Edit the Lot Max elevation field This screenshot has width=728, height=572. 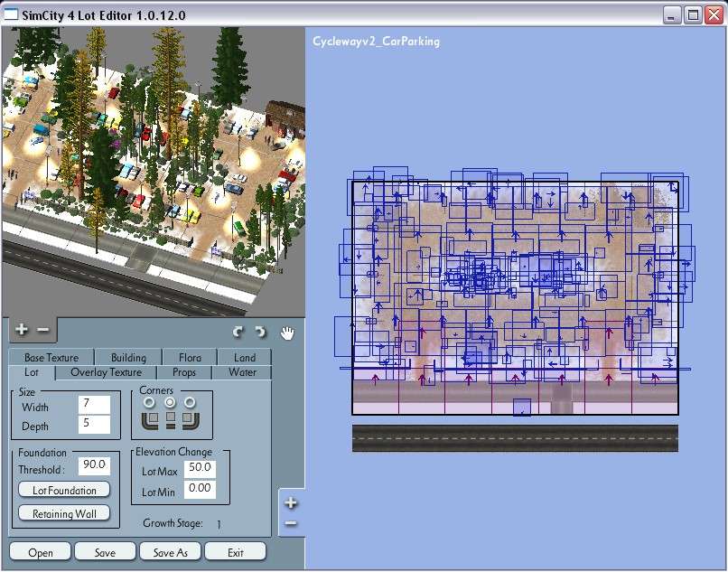[x=200, y=468]
